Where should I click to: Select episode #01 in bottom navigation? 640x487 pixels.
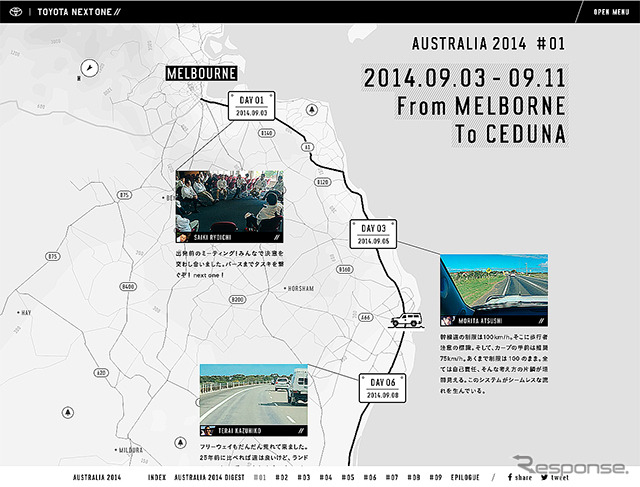[260, 477]
